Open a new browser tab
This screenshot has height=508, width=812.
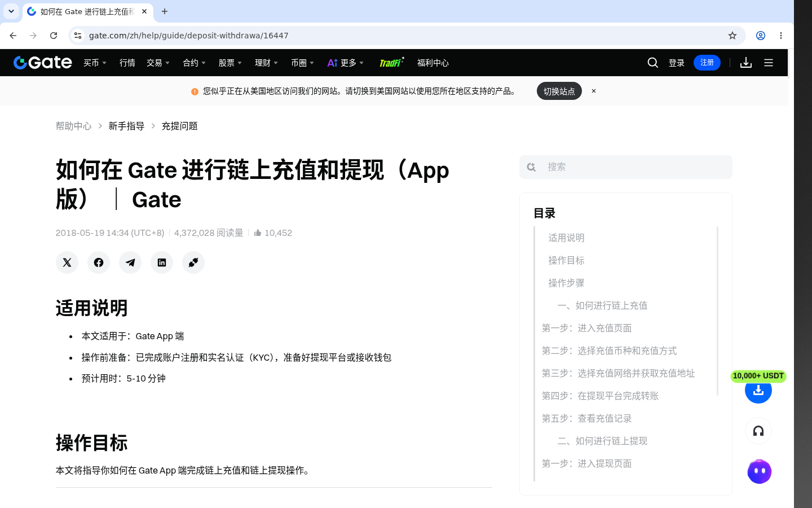tap(165, 11)
